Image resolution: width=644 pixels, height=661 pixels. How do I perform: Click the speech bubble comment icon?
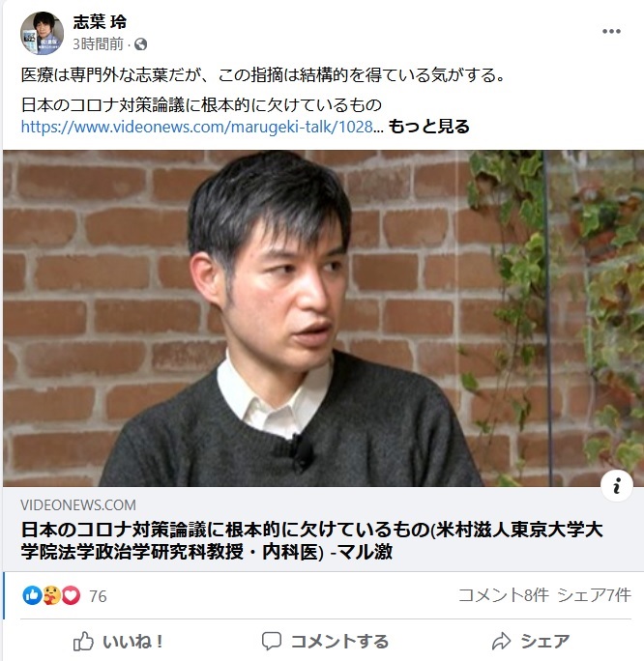click(x=271, y=641)
